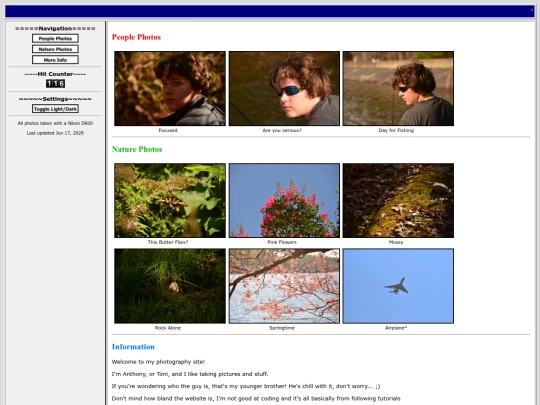The width and height of the screenshot is (540, 405).
Task: Open the Airplane sky photo
Action: point(398,286)
